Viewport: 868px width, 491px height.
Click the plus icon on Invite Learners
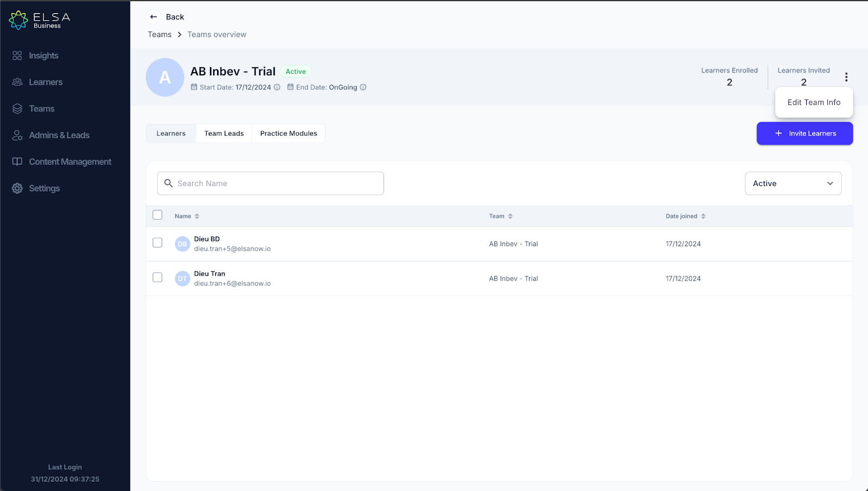778,133
